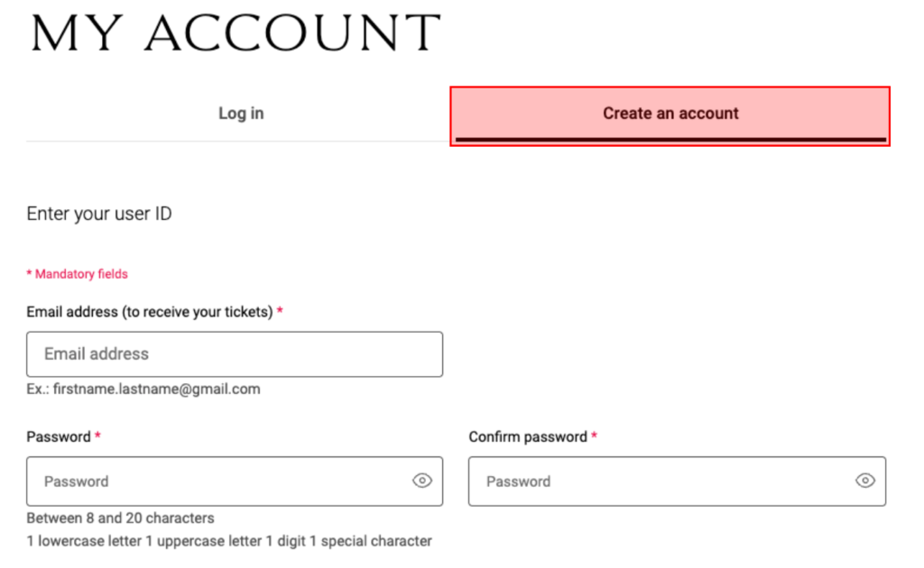924x568 pixels.
Task: Click the red asterisk after Confirm password
Action: [x=595, y=436]
